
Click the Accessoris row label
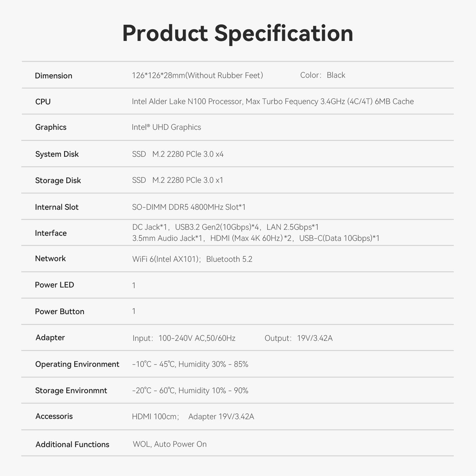coord(54,416)
